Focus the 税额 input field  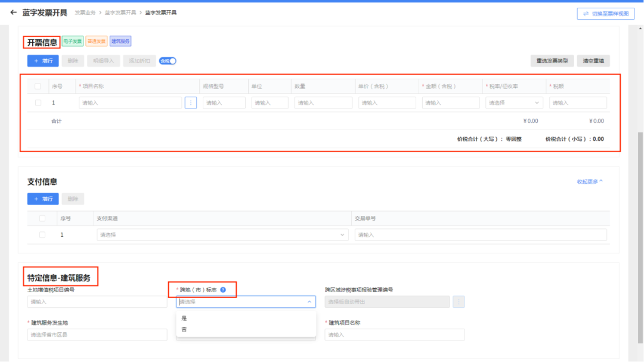click(578, 103)
